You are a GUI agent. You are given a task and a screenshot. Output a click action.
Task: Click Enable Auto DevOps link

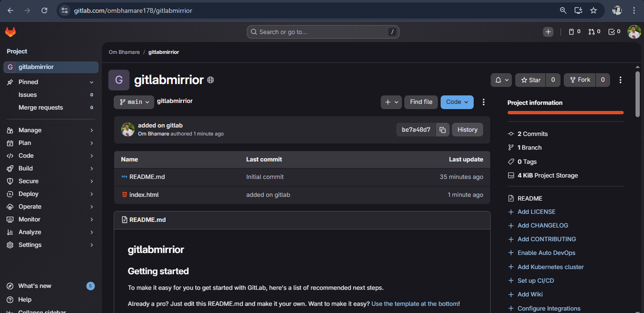(546, 253)
